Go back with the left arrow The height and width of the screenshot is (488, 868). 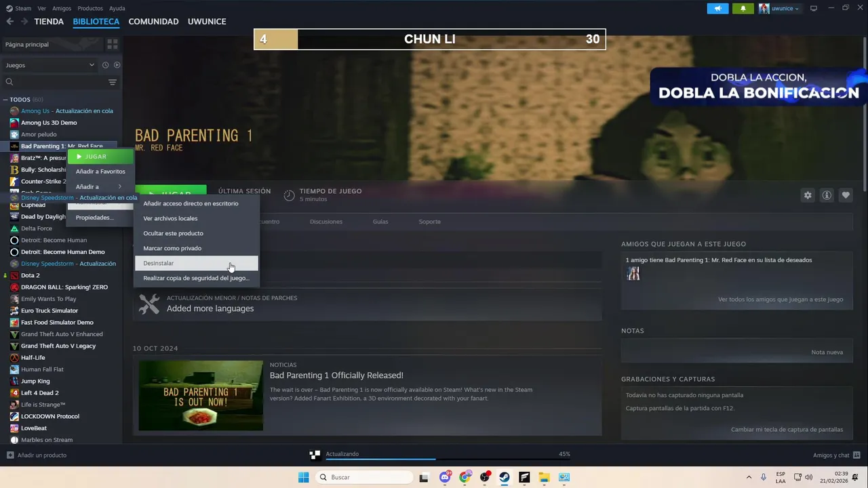(9, 22)
